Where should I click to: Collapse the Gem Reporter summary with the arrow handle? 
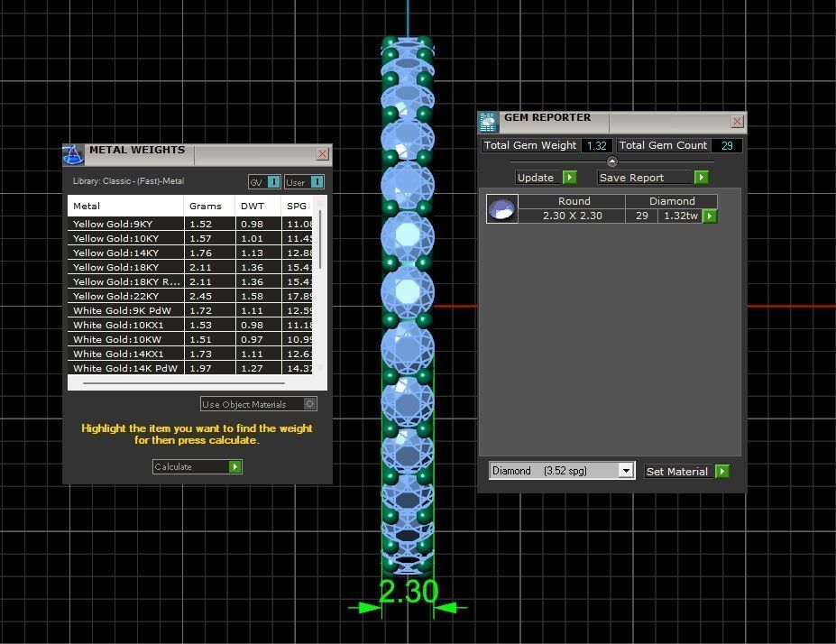coord(612,161)
